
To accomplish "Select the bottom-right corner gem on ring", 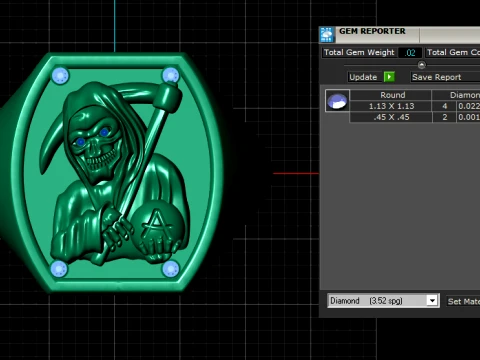I will point(170,269).
